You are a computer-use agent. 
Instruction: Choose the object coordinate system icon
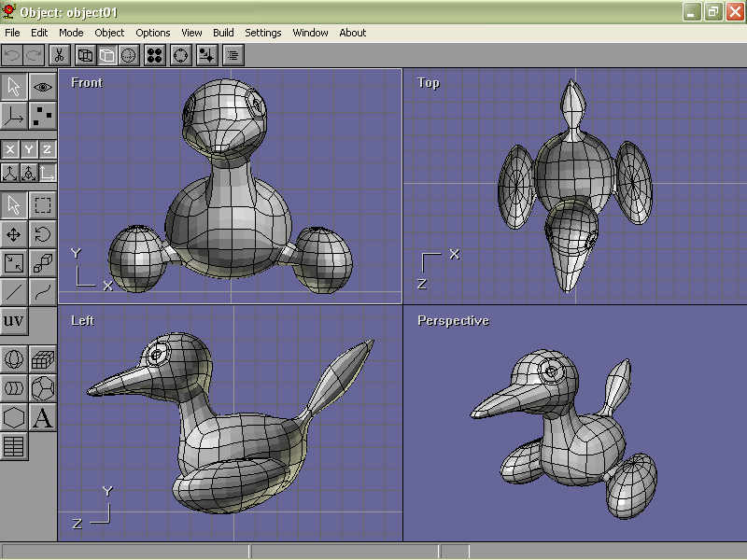29,173
